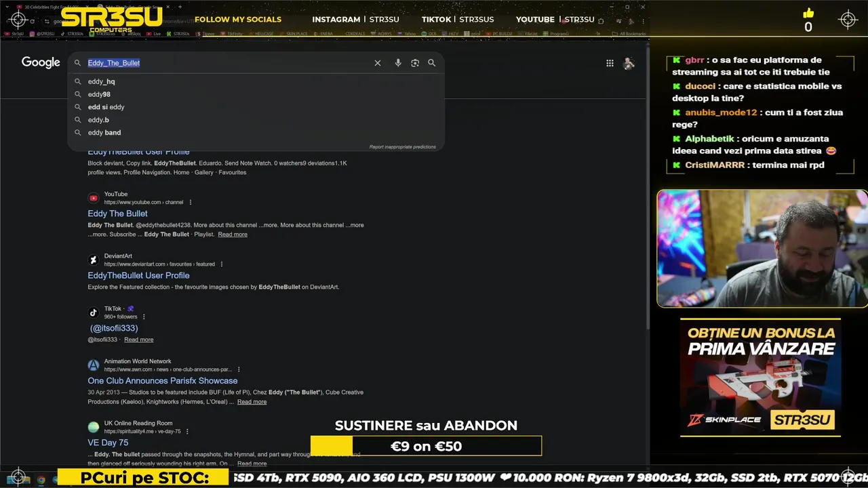Open the (@itsofii333) TikTok result
Screen dimensions: 868x488
[x=114, y=328]
